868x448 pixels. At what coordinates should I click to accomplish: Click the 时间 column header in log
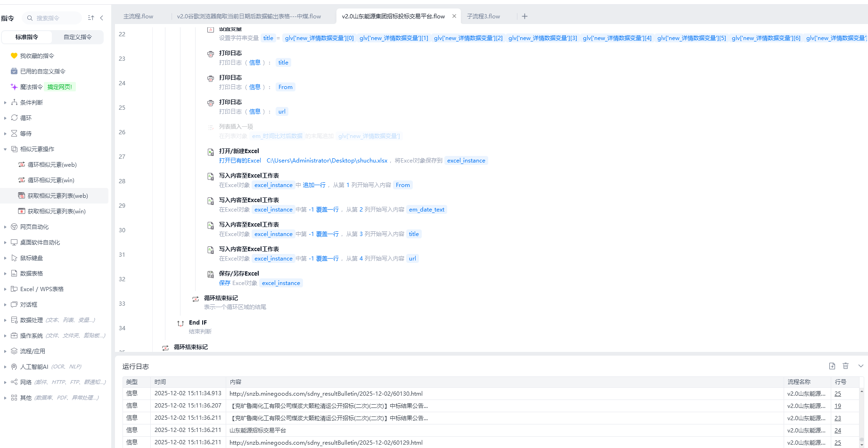[x=188, y=382]
